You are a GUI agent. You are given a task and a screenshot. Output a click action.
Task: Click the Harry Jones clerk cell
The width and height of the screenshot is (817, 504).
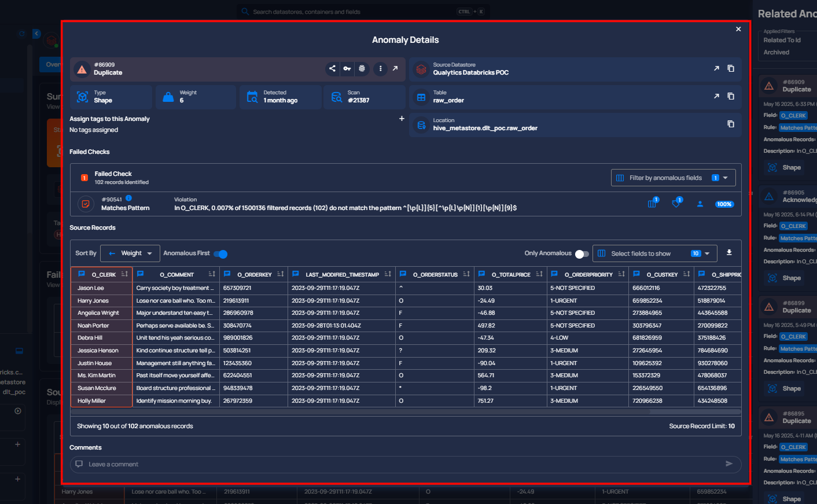tap(101, 301)
